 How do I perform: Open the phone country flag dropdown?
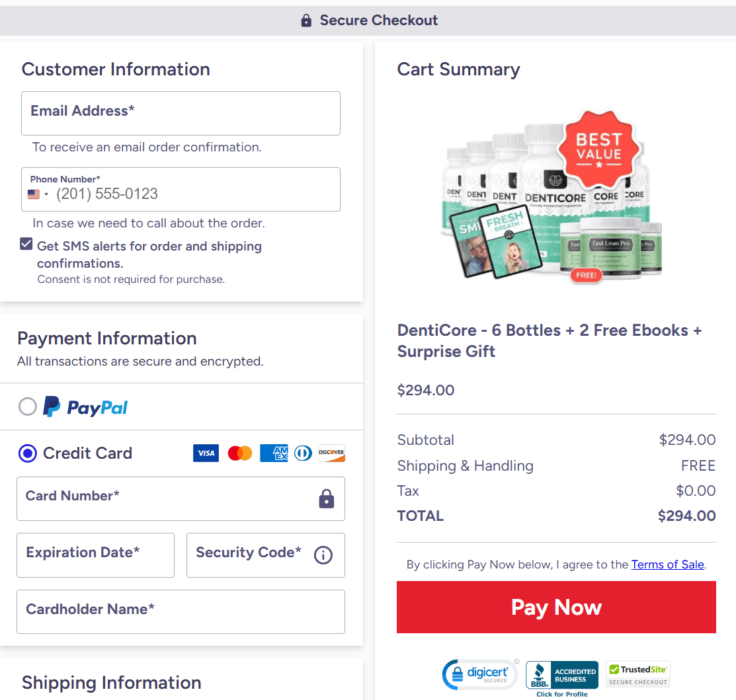(38, 194)
